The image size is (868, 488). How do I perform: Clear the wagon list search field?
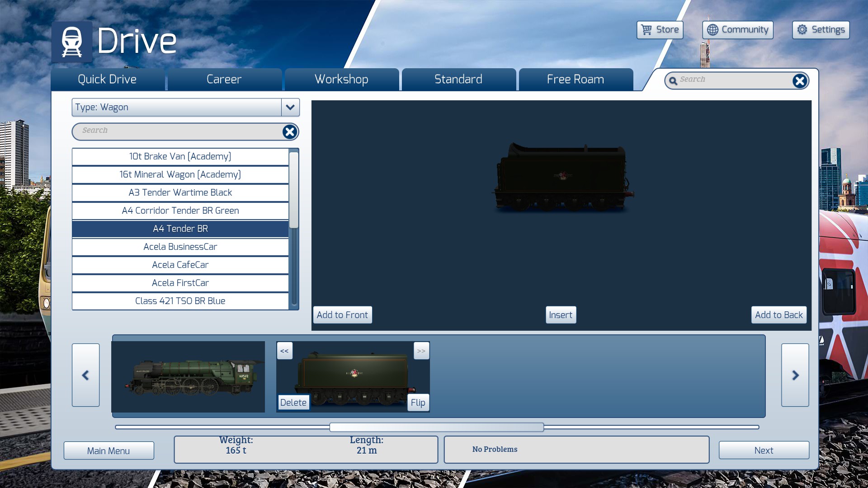point(289,131)
